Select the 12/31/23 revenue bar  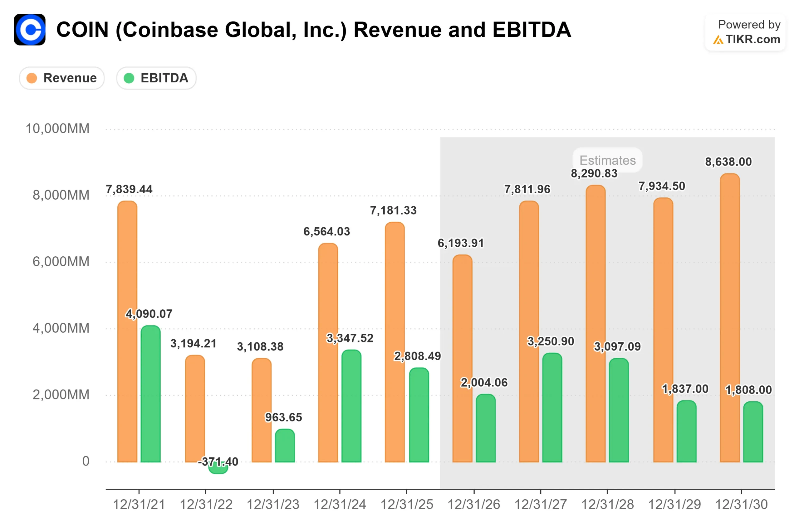tap(262, 410)
